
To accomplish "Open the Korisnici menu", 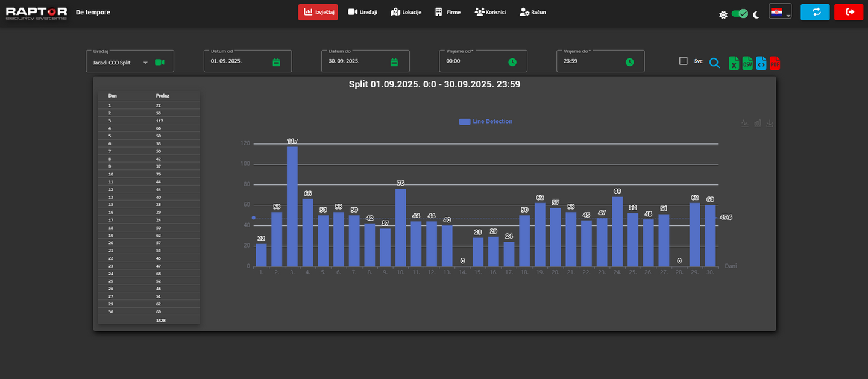I will pos(490,12).
